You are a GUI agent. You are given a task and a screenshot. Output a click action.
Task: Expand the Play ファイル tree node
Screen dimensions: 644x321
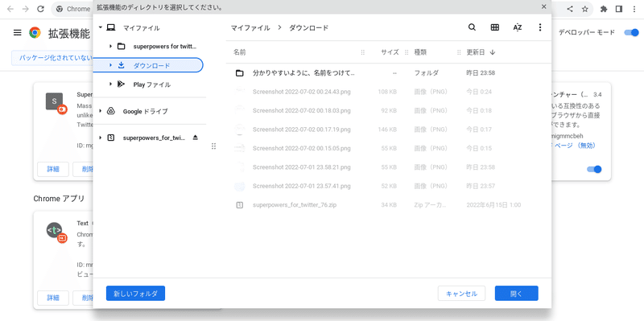[x=110, y=84]
